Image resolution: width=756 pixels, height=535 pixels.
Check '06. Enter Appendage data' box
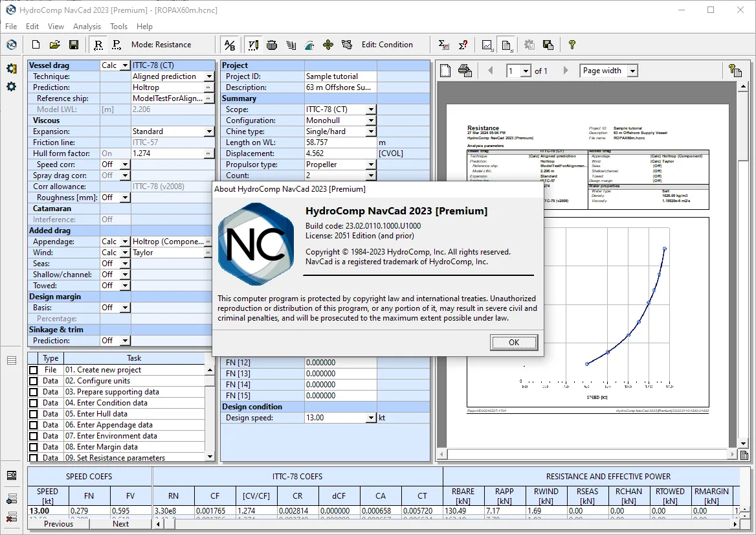tap(33, 425)
